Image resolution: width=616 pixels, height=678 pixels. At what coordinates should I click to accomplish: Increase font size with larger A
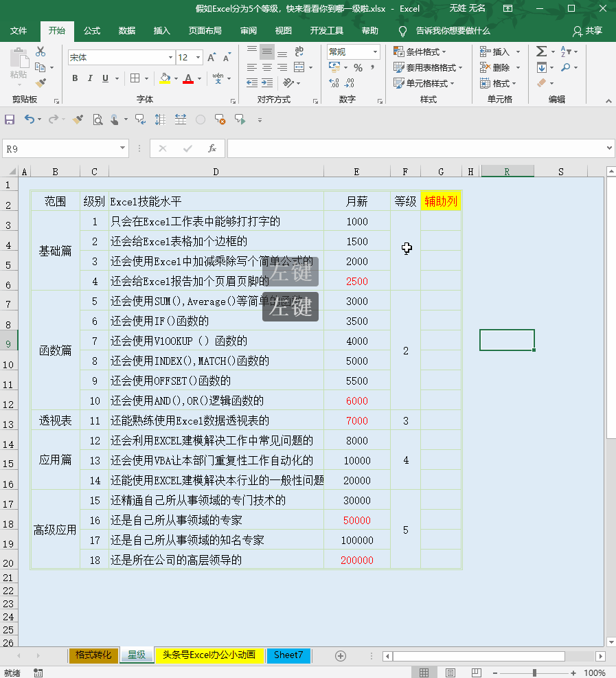(x=212, y=58)
